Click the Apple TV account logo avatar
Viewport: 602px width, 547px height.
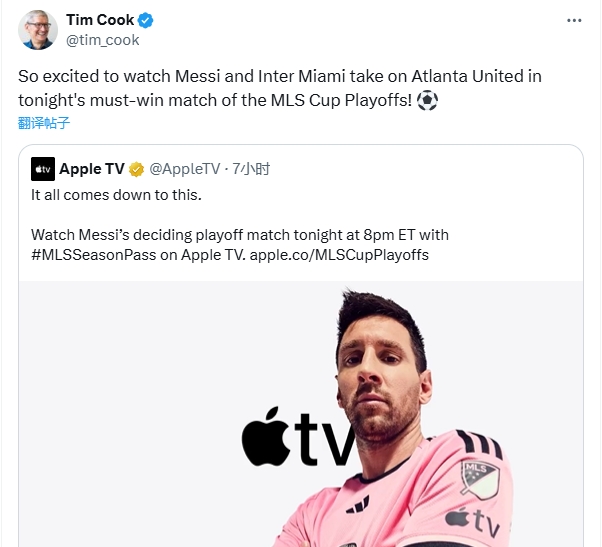[43, 169]
